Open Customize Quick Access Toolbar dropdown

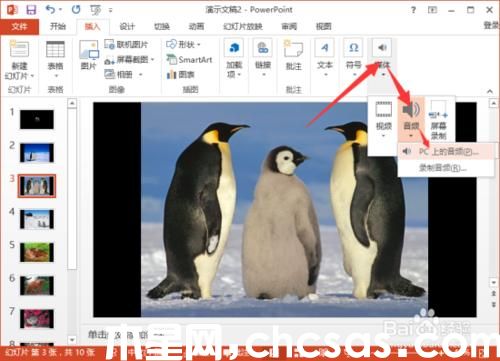(110, 10)
